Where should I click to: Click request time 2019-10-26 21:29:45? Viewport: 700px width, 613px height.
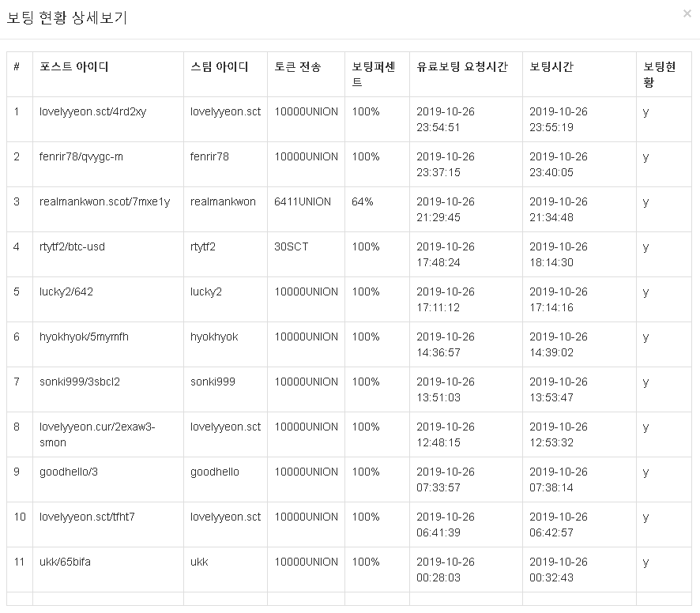pos(446,210)
